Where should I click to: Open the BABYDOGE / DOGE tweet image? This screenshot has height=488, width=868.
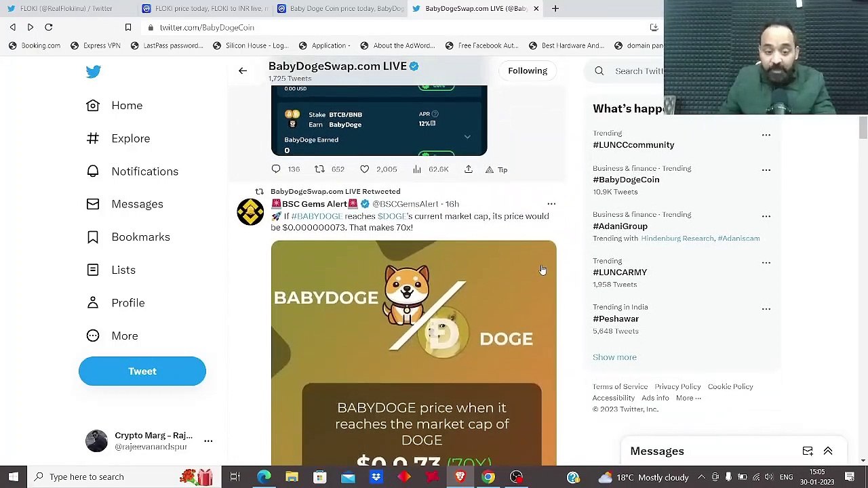tap(414, 353)
